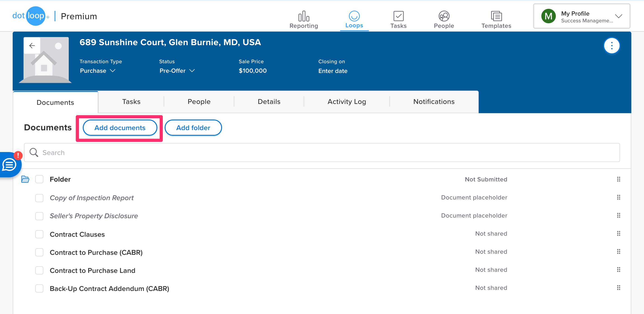
Task: Open the Templates icon in the top navigation
Action: [x=496, y=16]
